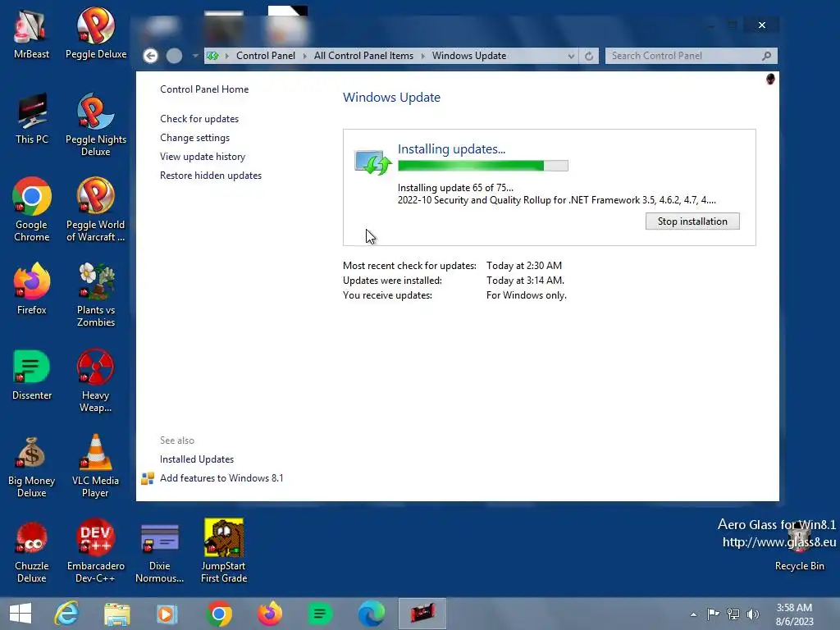Launch VLC Media Player from desktop

(96, 466)
